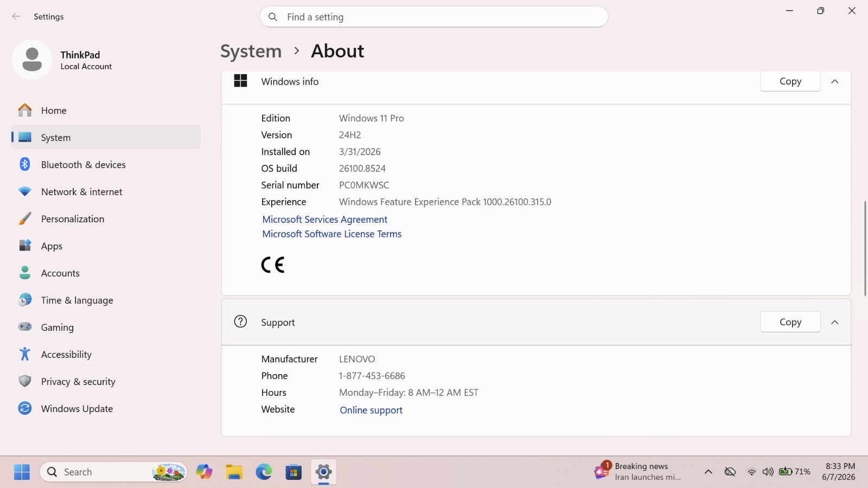Click the phone number 1-877-453-6686
This screenshot has width=868, height=488.
(x=372, y=376)
